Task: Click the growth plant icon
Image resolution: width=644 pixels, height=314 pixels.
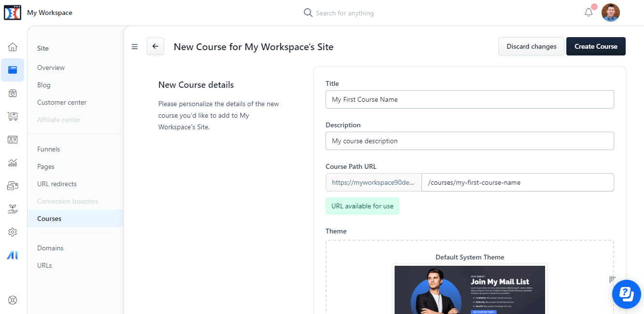Action: point(13,209)
